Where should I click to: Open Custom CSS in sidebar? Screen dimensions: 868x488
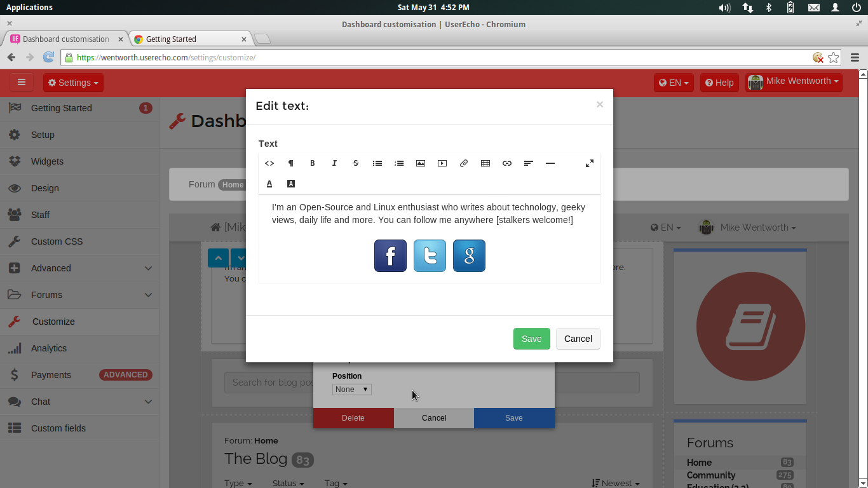click(x=79, y=241)
